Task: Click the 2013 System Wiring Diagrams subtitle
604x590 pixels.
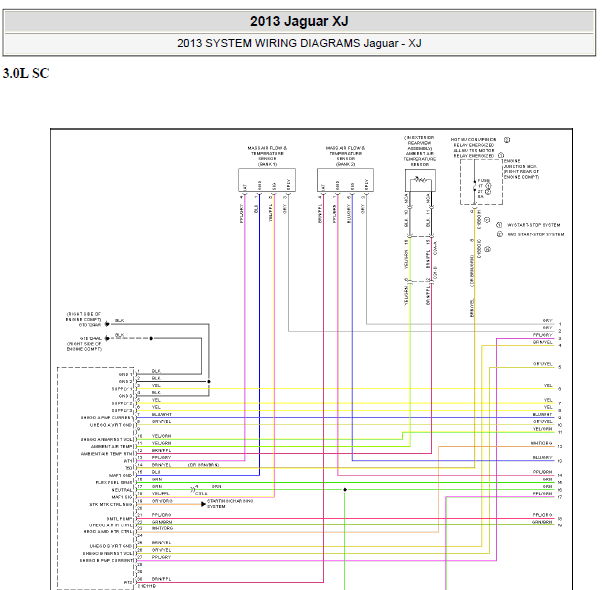Action: 300,43
